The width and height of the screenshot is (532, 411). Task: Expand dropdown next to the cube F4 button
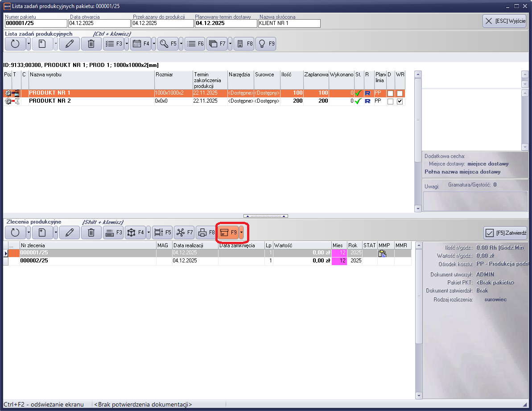click(x=148, y=232)
